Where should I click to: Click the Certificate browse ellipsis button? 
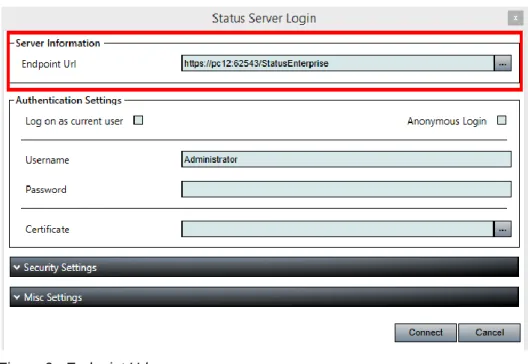[x=502, y=229]
